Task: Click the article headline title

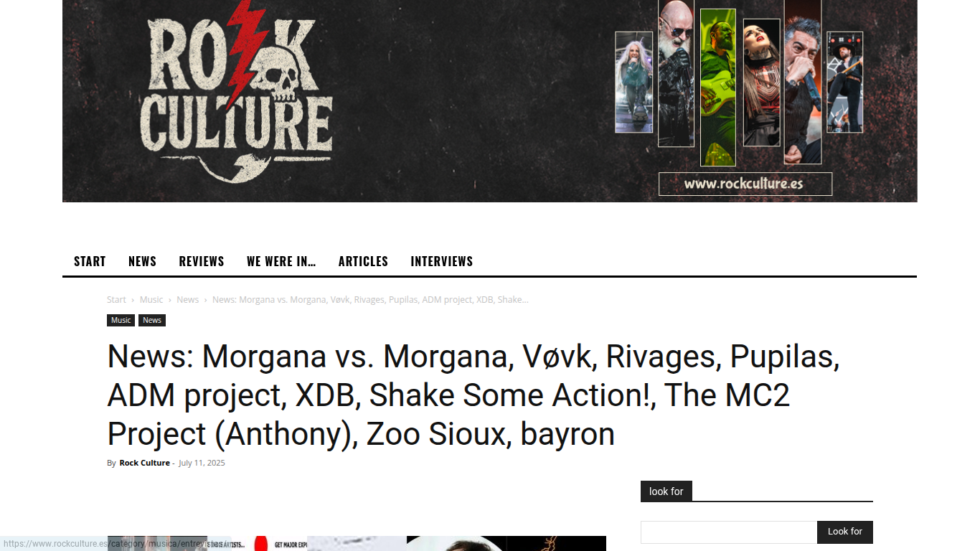Action: 473,395
